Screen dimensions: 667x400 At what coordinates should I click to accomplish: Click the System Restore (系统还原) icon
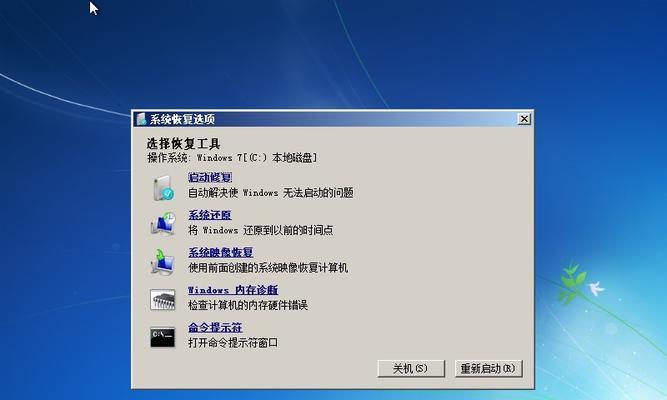point(163,224)
